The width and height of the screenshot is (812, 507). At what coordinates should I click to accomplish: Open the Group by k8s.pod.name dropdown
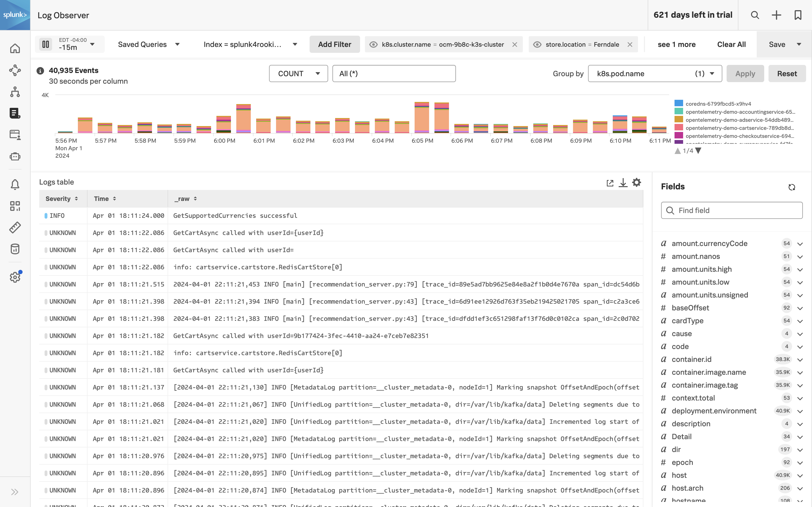coord(655,73)
